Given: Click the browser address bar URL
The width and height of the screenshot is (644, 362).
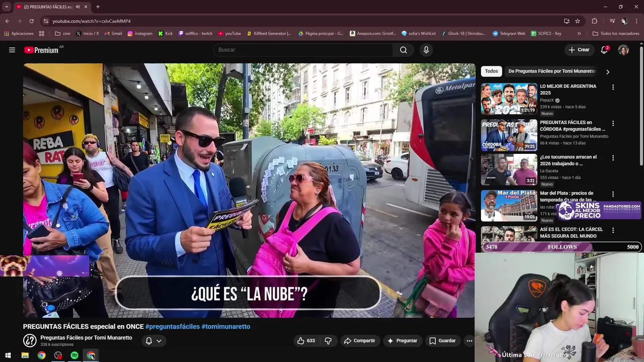Looking at the screenshot, I should pos(92,21).
